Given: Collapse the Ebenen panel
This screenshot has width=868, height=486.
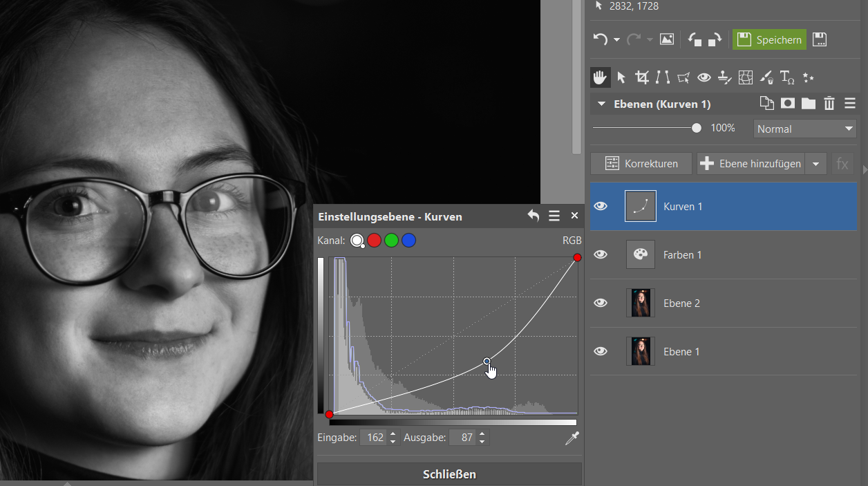Looking at the screenshot, I should click(x=601, y=104).
